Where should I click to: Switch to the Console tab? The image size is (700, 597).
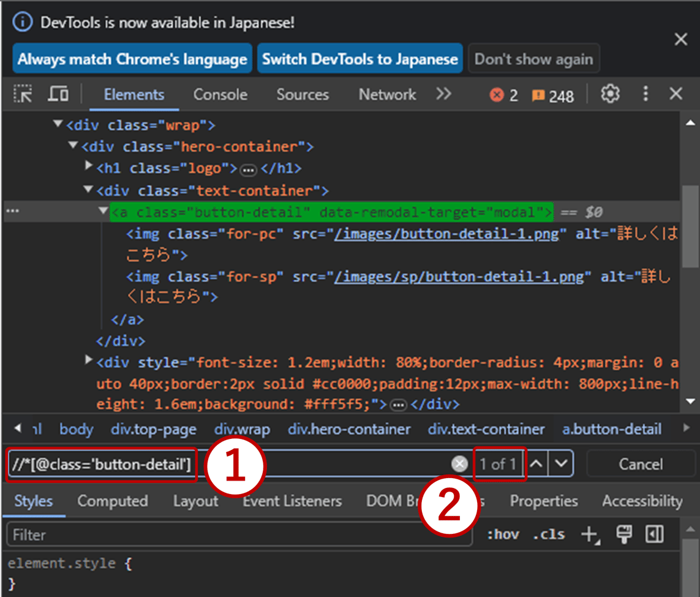point(220,94)
